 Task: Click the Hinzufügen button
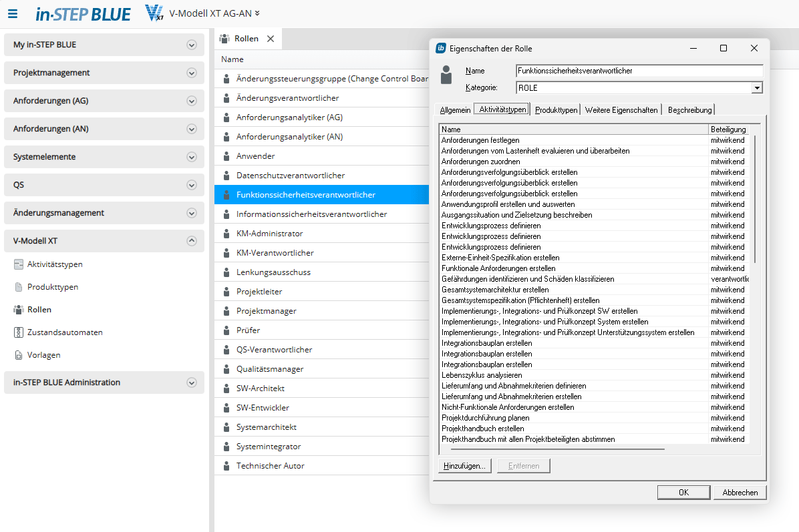coord(464,466)
